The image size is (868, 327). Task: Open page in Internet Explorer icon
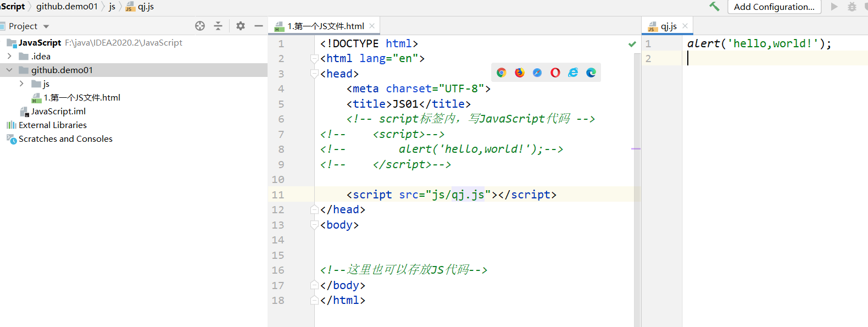coord(573,73)
